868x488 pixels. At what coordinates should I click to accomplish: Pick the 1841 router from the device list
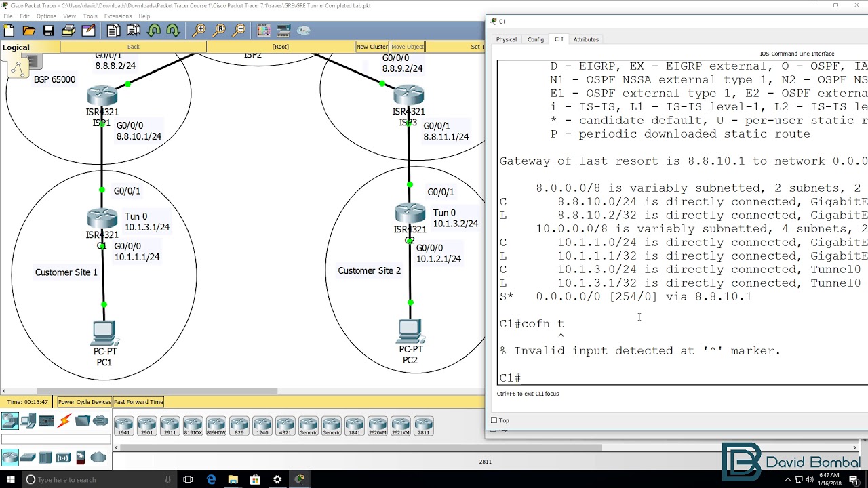[354, 426]
